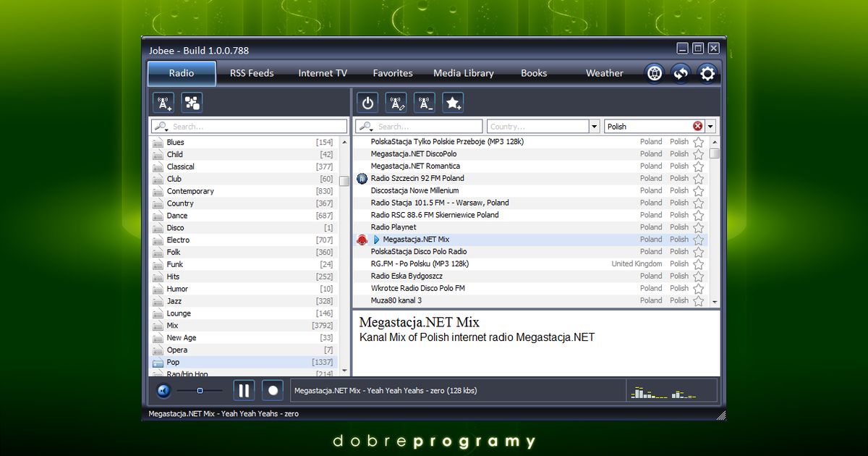This screenshot has width=868, height=456.
Task: Start recording with the record button
Action: coord(273,391)
